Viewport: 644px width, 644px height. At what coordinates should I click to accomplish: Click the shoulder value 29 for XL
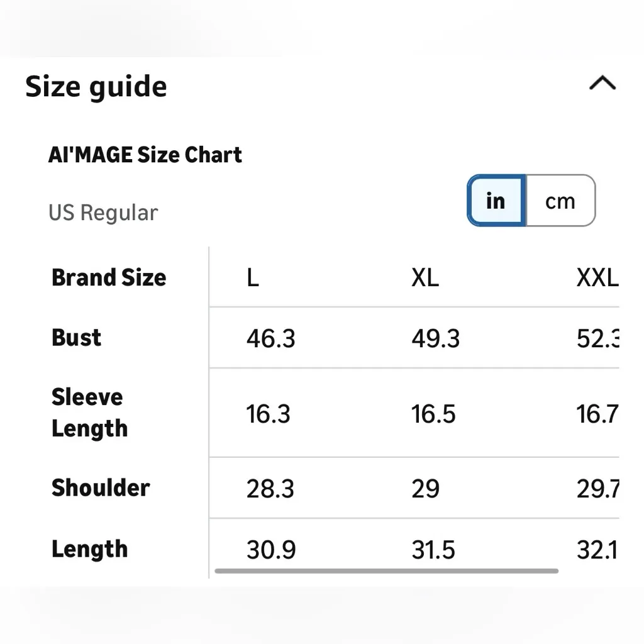coord(425,489)
